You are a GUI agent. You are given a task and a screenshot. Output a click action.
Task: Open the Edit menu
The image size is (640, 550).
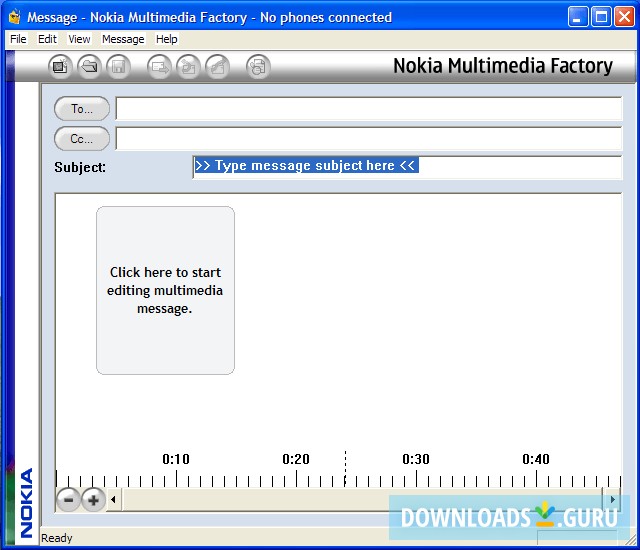click(47, 39)
